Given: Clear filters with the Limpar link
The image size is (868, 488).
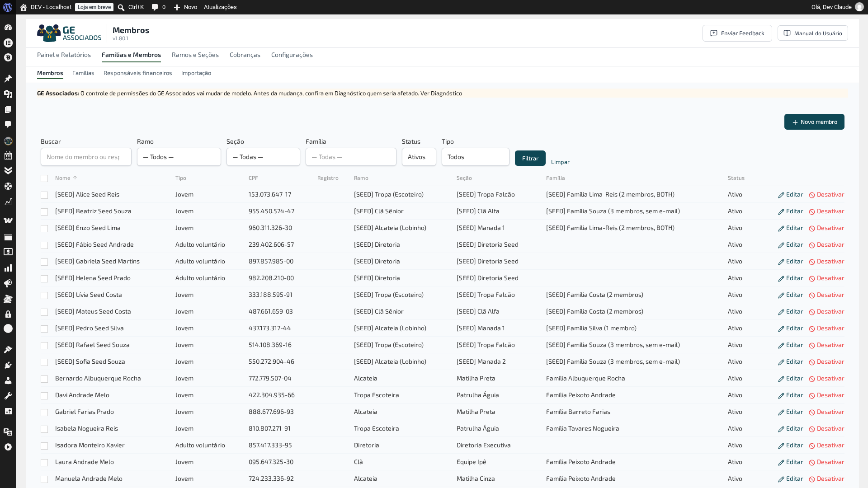Looking at the screenshot, I should pyautogui.click(x=560, y=162).
